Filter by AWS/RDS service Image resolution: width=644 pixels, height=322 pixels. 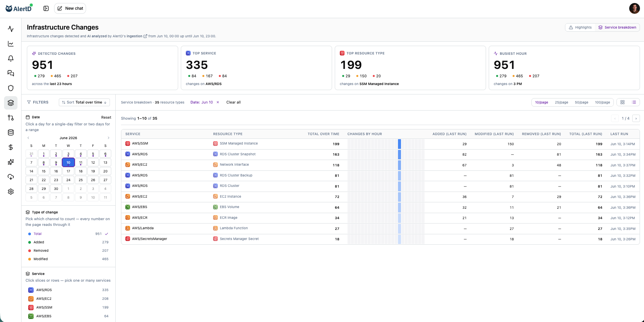coord(68,290)
